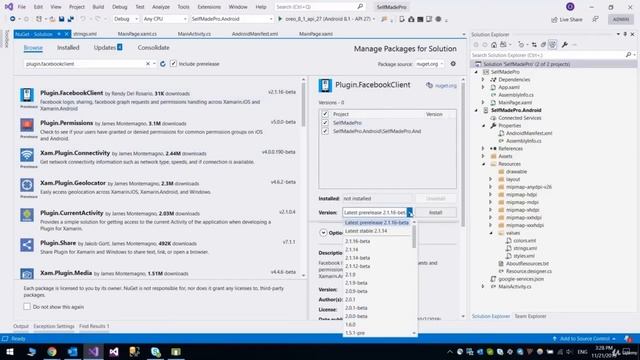640x360 pixels.
Task: Click Home icon in Solution Explorer toolbar
Action: pos(494,44)
